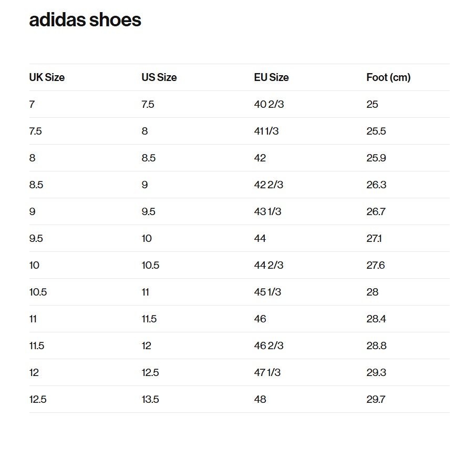This screenshot has width=476, height=457.
Task: Select foot length 29.7 cell
Action: pos(376,399)
